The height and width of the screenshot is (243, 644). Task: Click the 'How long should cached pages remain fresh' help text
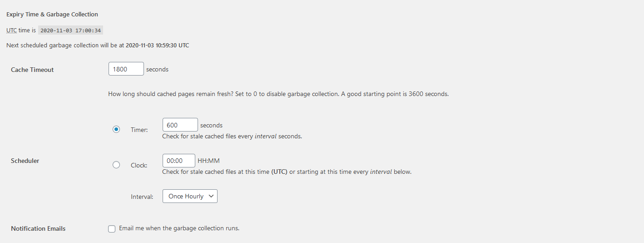point(278,94)
